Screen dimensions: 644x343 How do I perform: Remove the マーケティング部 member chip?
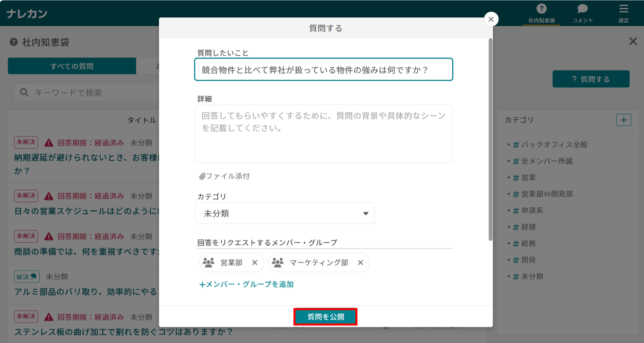pyautogui.click(x=361, y=262)
